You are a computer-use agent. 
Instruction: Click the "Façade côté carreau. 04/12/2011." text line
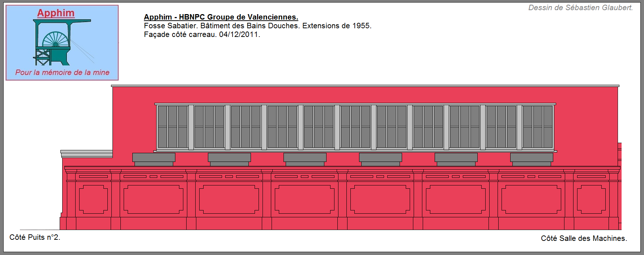202,34
